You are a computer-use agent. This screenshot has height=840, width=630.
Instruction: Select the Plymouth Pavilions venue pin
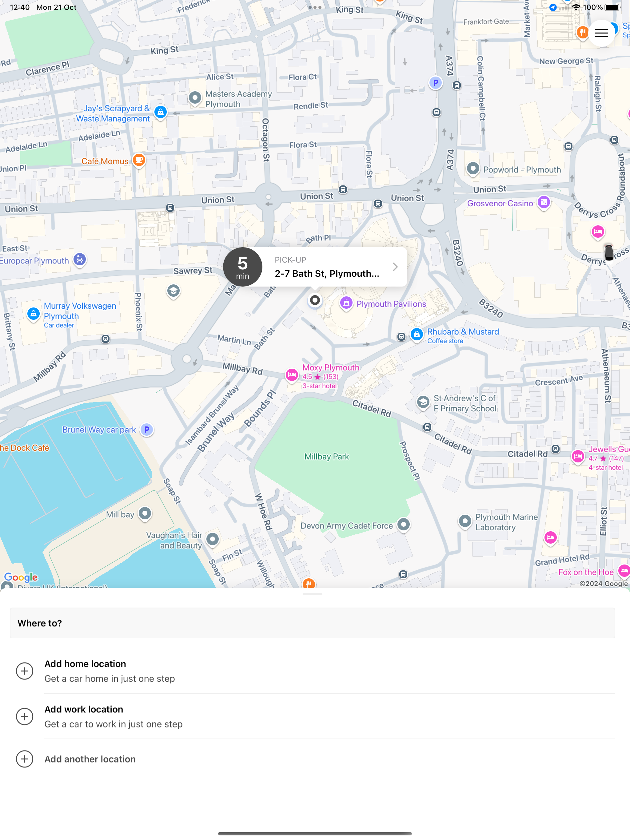346,303
